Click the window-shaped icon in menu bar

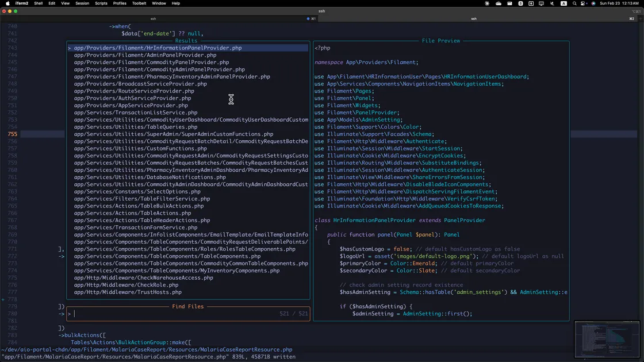click(509, 3)
